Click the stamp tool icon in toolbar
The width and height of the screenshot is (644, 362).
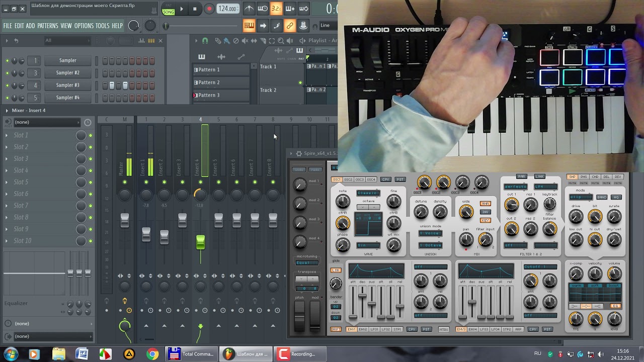pyautogui.click(x=303, y=25)
